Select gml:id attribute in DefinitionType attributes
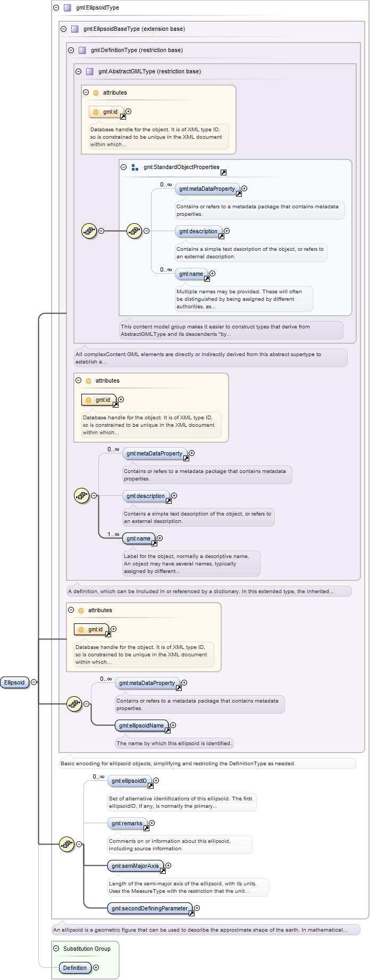 coord(99,400)
